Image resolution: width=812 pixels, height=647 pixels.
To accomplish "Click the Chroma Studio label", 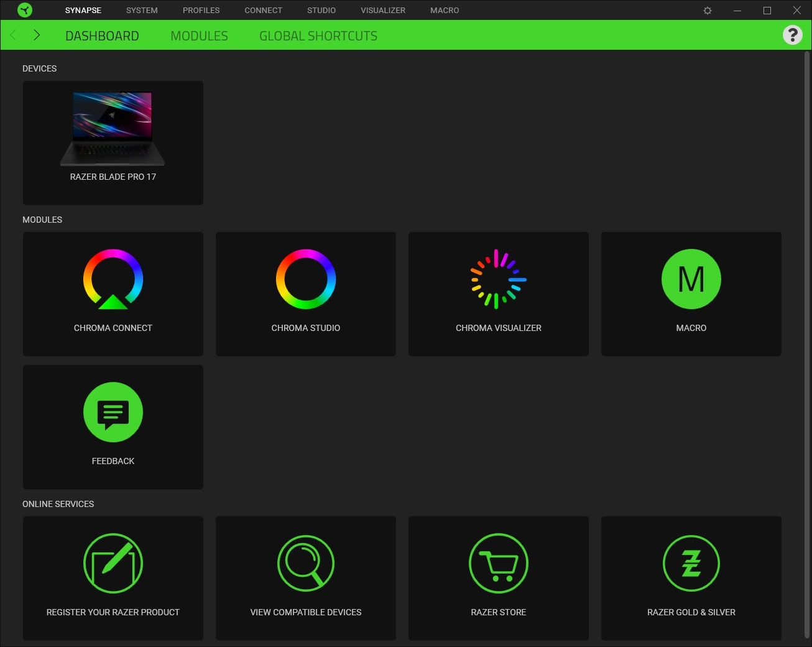I will pyautogui.click(x=306, y=328).
